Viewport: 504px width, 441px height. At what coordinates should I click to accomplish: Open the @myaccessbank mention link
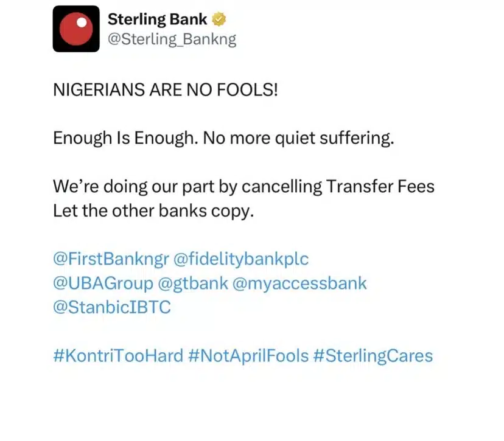point(300,283)
